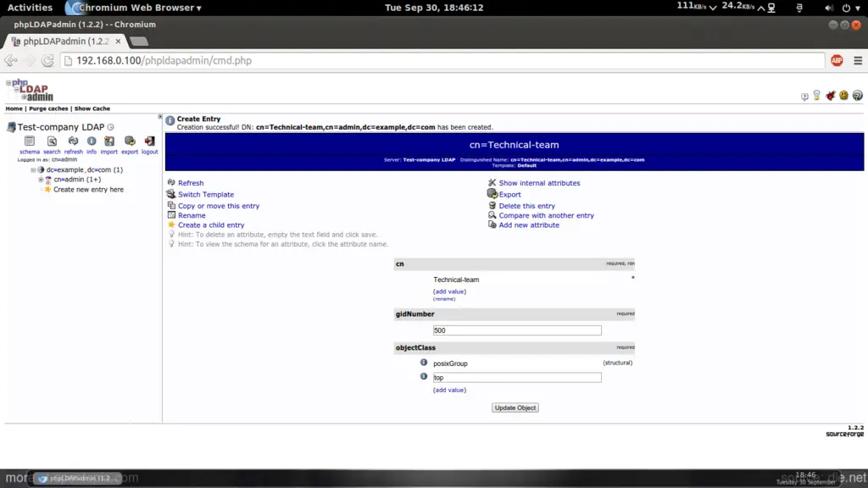
Task: Click Create a child entry link
Action: coord(211,225)
